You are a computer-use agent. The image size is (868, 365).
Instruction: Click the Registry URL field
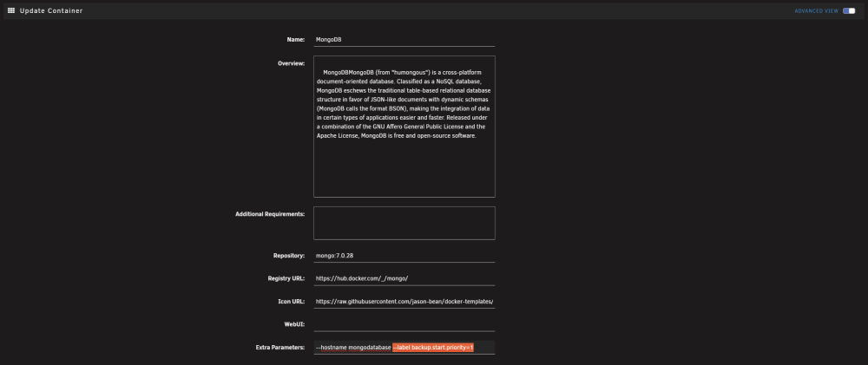(x=404, y=278)
